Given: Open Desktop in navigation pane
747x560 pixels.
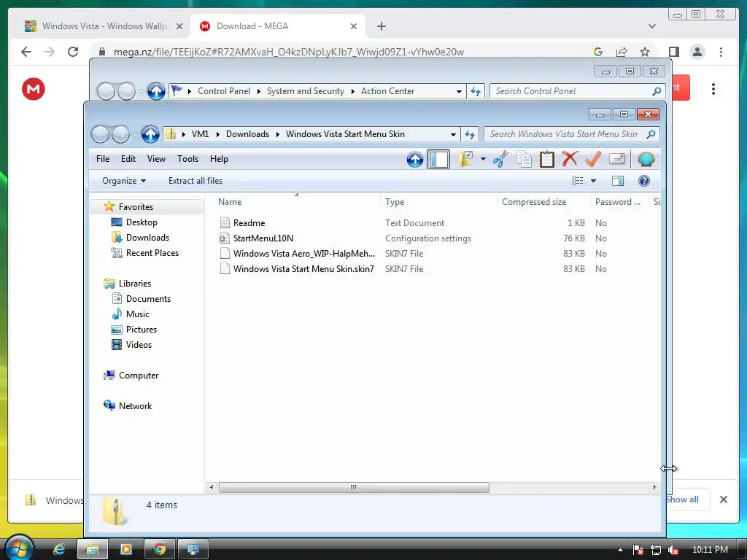Looking at the screenshot, I should (142, 222).
